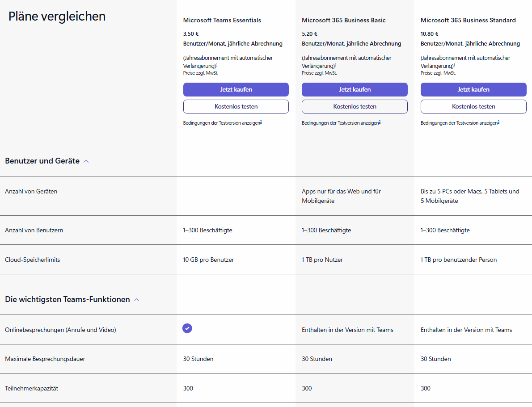Image resolution: width=532 pixels, height=407 pixels.
Task: Click the Microsoft Teams Essentials plan title
Action: click(222, 20)
